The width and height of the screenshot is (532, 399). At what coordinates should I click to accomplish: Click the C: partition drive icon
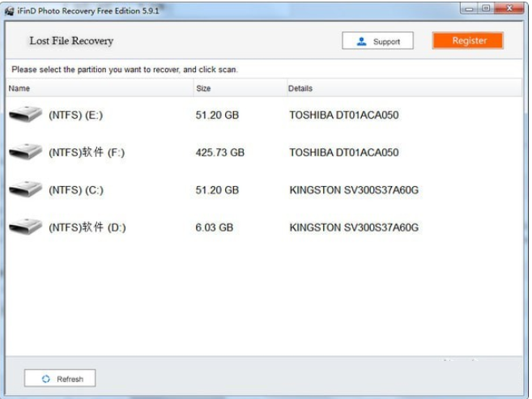(x=25, y=189)
